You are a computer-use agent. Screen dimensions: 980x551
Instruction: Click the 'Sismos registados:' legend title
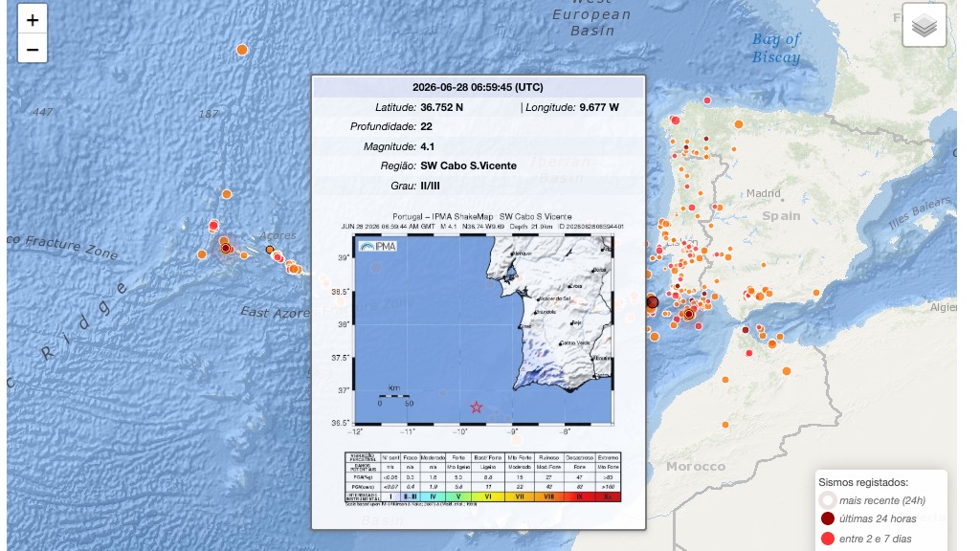click(x=863, y=482)
